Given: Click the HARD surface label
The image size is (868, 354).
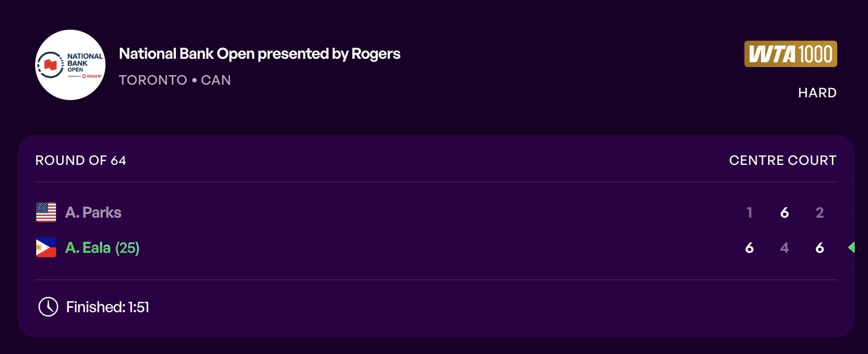Looking at the screenshot, I should point(817,93).
